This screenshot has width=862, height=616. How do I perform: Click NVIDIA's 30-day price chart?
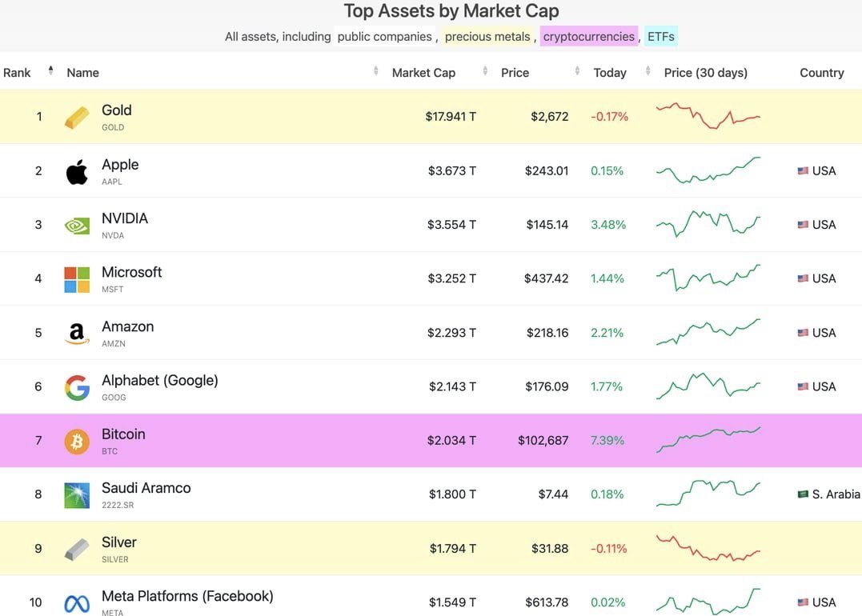click(x=708, y=224)
